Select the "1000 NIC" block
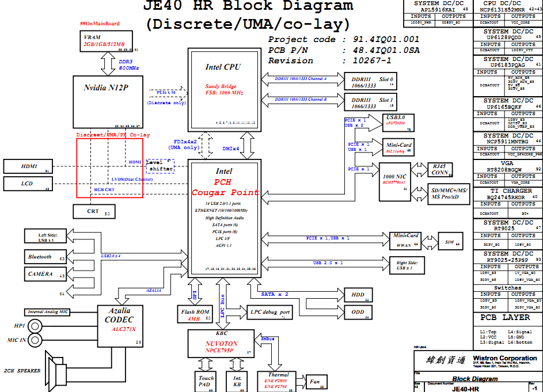Image resolution: width=543 pixels, height=392 pixels. [395, 182]
